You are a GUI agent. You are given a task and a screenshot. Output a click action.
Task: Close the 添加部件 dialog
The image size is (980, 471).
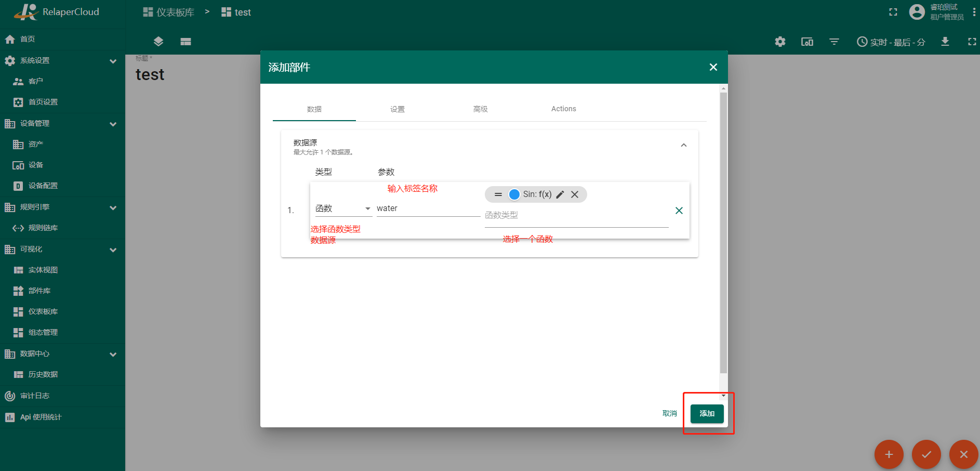point(713,67)
